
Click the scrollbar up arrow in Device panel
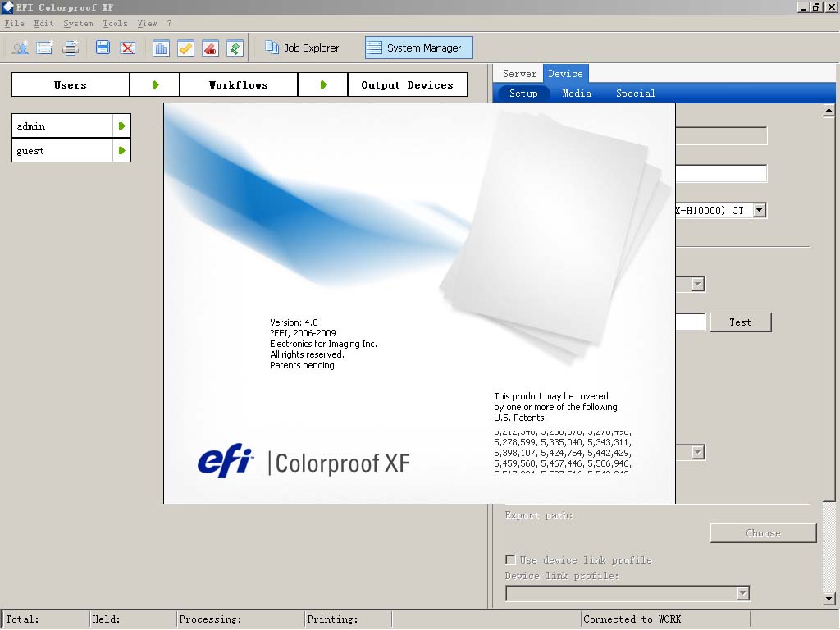coord(829,111)
